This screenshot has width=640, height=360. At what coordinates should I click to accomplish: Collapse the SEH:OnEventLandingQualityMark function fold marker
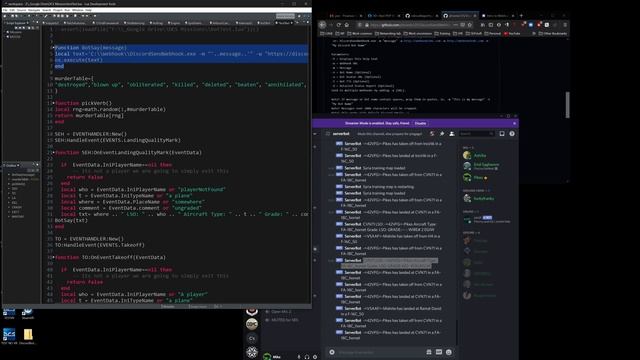pos(53,152)
